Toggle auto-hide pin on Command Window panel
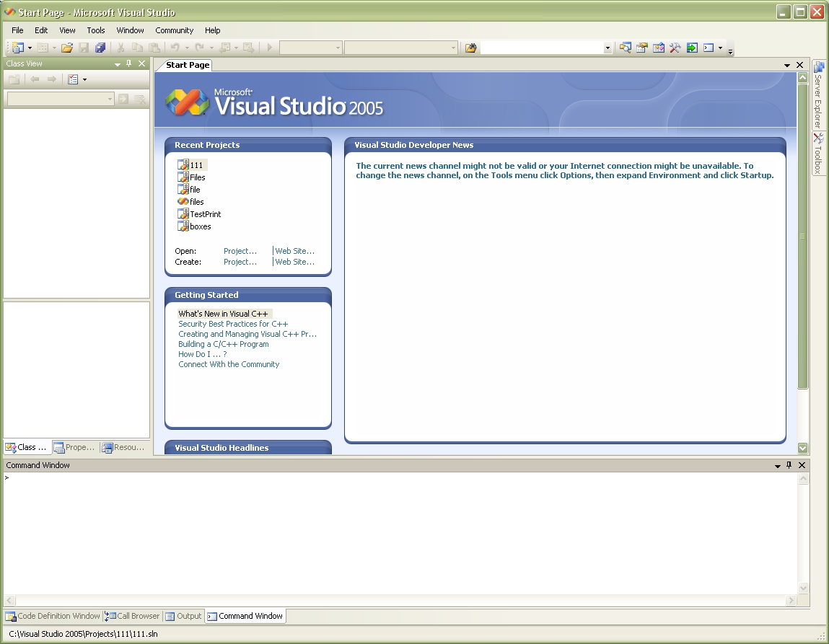Viewport: 829px width, 644px height. tap(789, 465)
